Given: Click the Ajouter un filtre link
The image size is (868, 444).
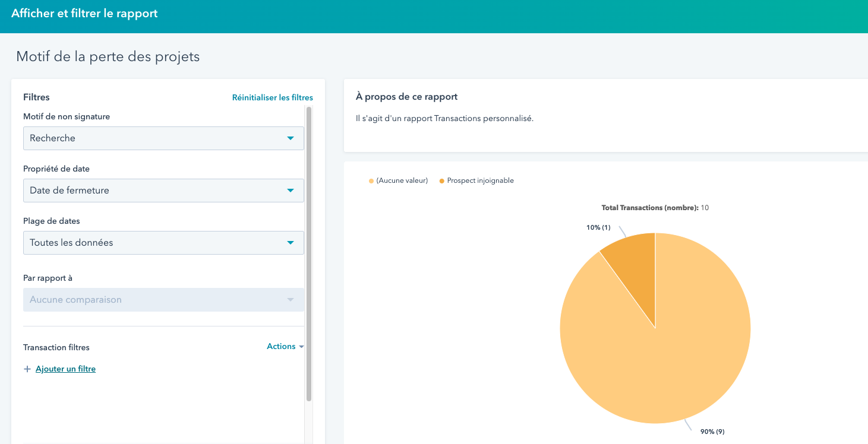Looking at the screenshot, I should coord(65,369).
